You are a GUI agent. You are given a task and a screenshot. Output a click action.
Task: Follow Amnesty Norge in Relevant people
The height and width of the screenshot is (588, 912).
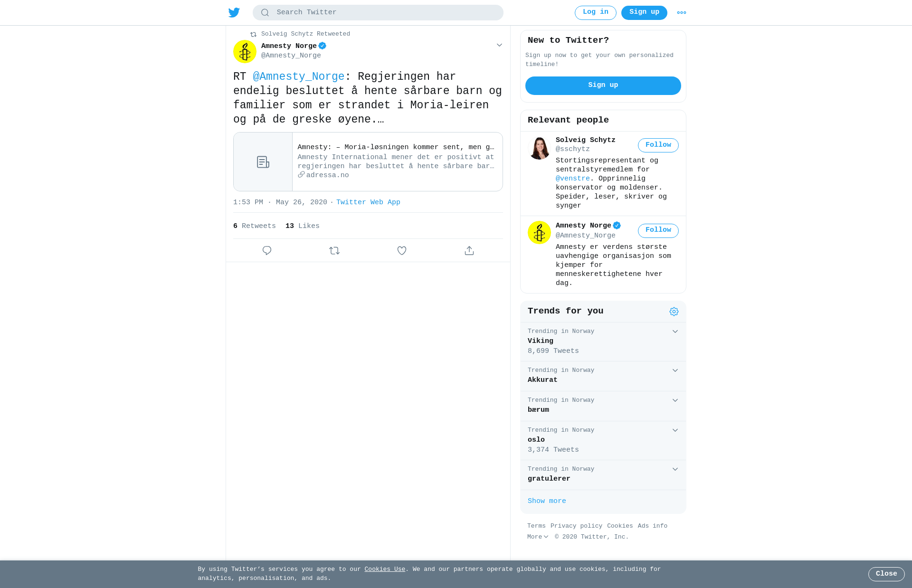click(x=658, y=230)
